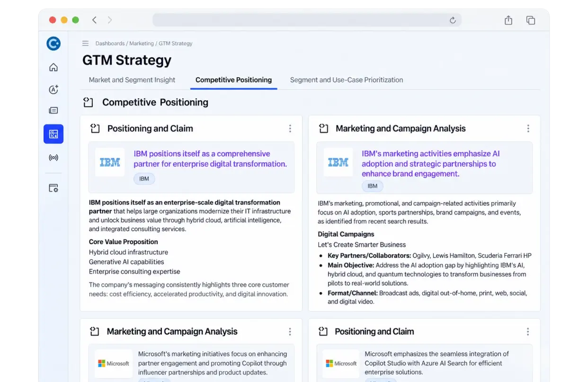The image size is (588, 382).
Task: Open options menu for Microsoft Positioning and Claim card
Action: pyautogui.click(x=528, y=332)
